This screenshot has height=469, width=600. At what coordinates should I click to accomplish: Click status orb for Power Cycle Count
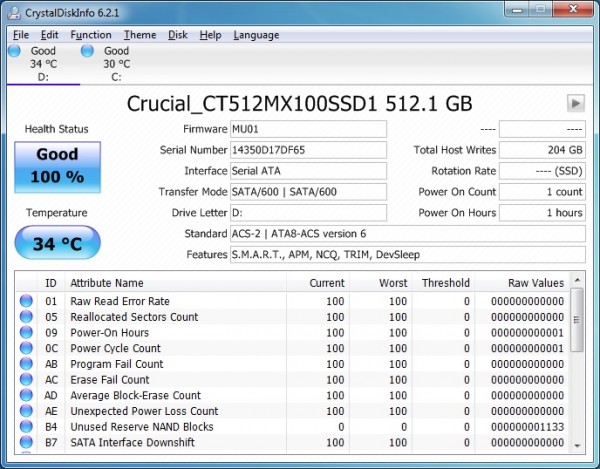pos(26,348)
